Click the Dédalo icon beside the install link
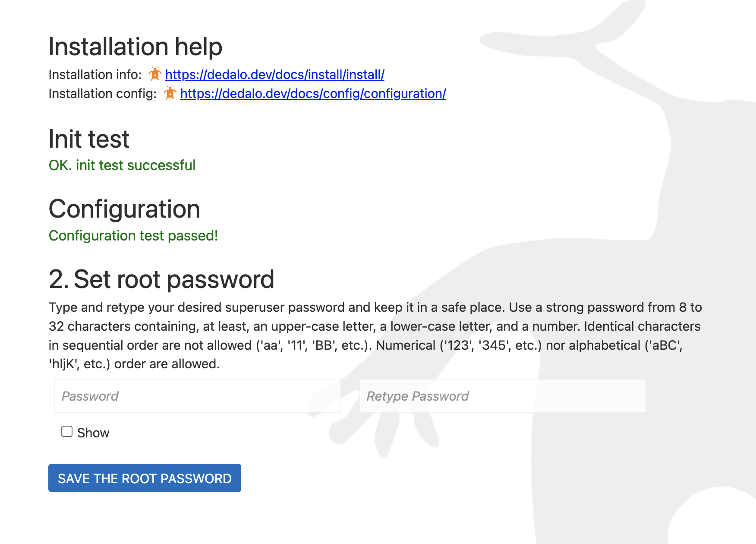The image size is (756, 544). pos(155,74)
